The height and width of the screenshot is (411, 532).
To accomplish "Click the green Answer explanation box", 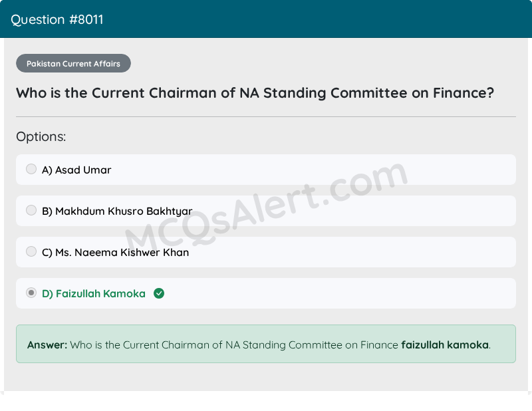I will (x=266, y=344).
